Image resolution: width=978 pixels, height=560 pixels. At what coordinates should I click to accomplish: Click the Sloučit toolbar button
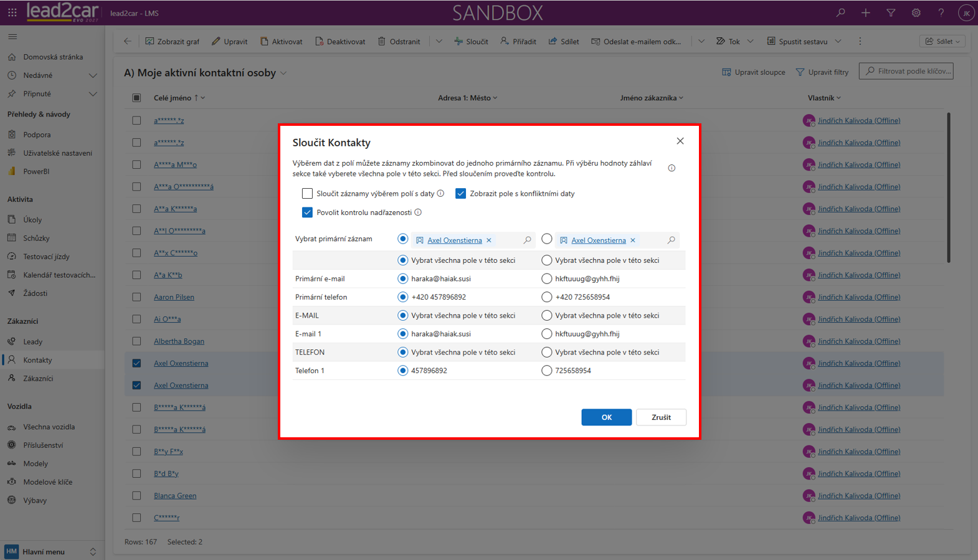[472, 41]
